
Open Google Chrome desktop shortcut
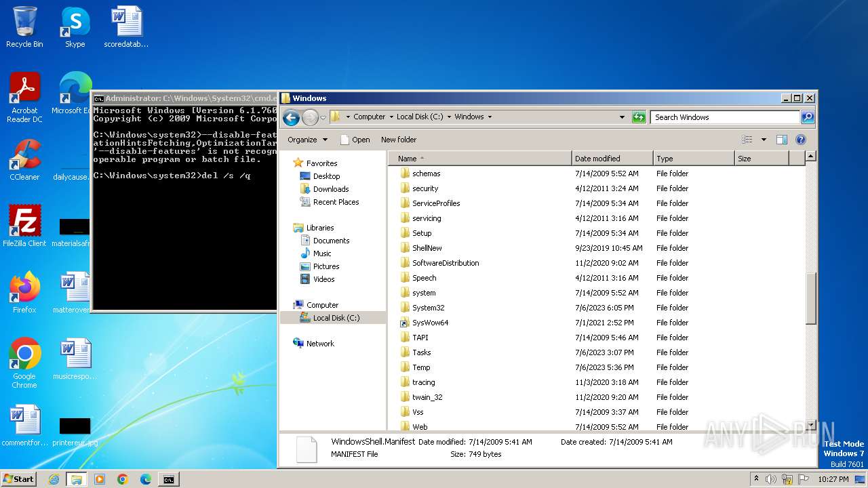(x=24, y=363)
